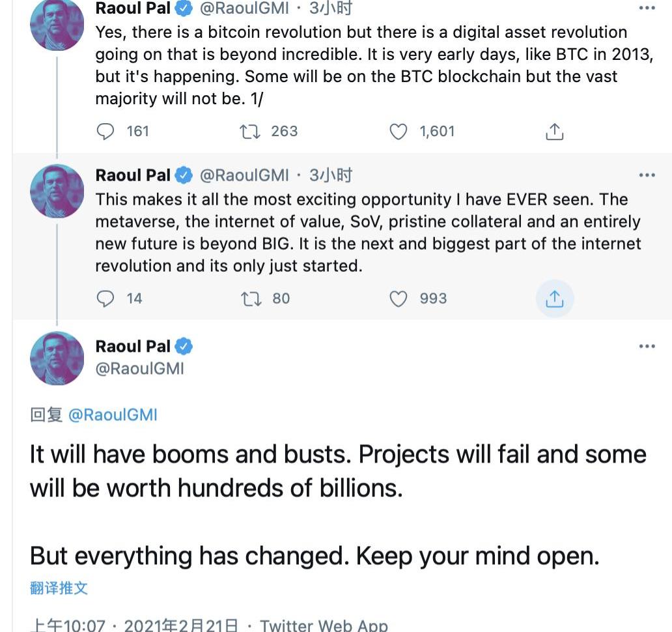This screenshot has width=672, height=632.
Task: Reply to the bitcoin revolution tweet
Action: point(105,132)
